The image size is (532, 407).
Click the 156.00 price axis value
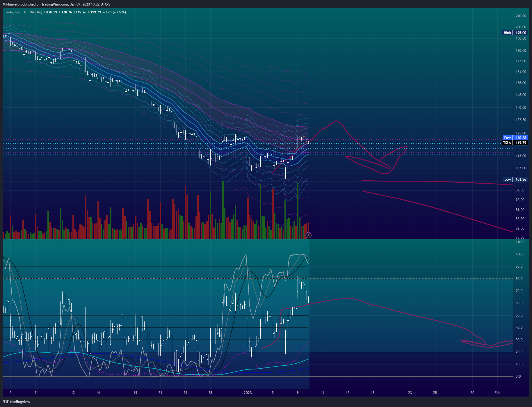[521, 83]
